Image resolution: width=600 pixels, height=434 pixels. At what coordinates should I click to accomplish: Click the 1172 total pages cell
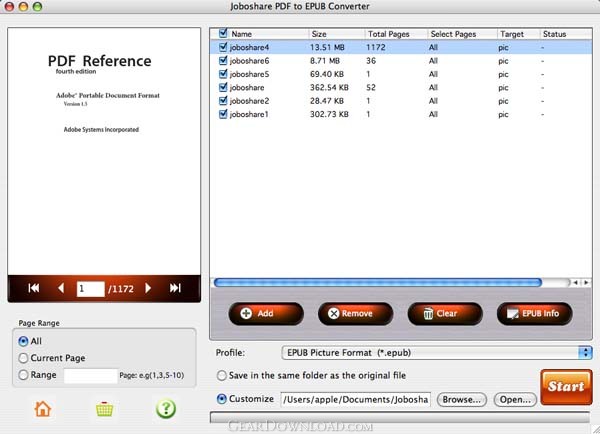375,47
